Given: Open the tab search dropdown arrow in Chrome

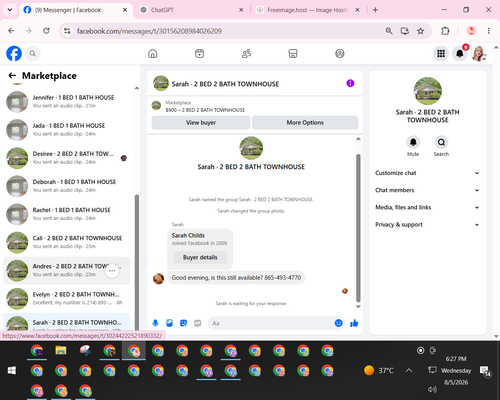Looking at the screenshot, I should 10,10.
